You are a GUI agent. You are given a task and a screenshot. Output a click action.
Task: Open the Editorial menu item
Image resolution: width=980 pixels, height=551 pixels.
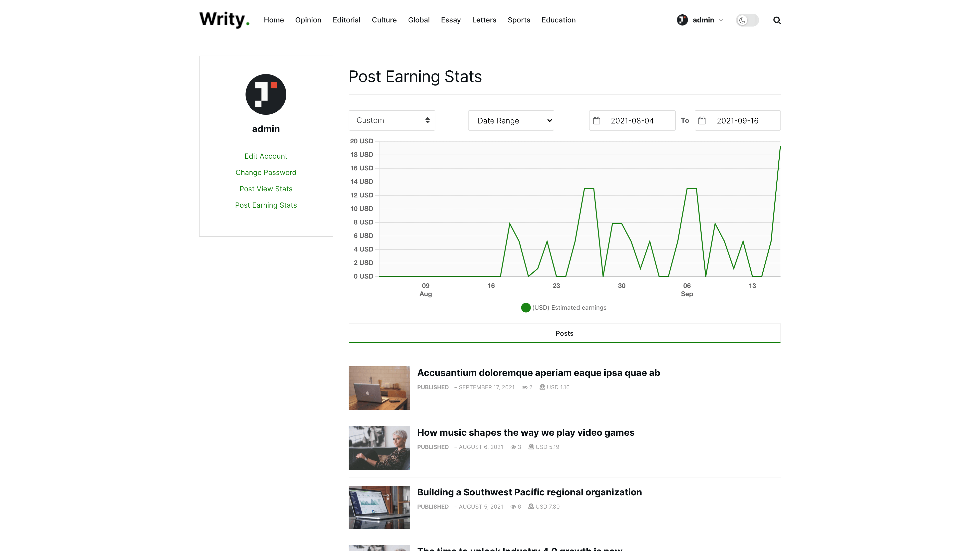pyautogui.click(x=346, y=20)
